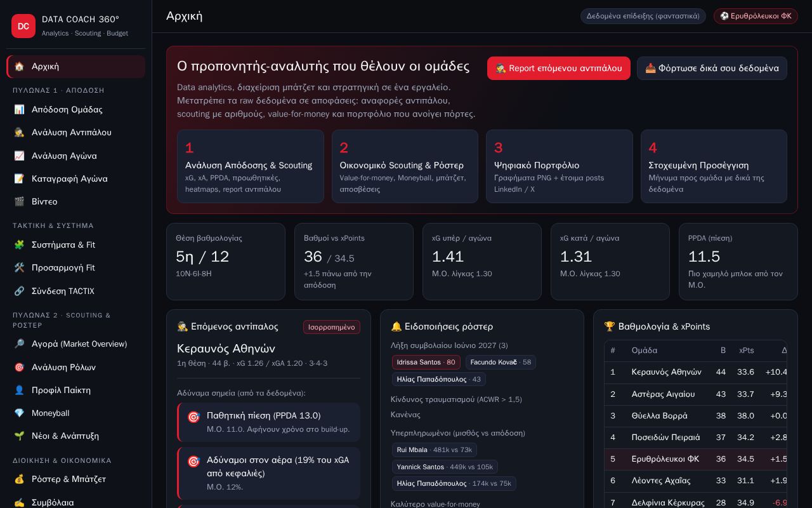Open the Βίντεο section
This screenshot has width=812, height=508.
[x=75, y=201]
